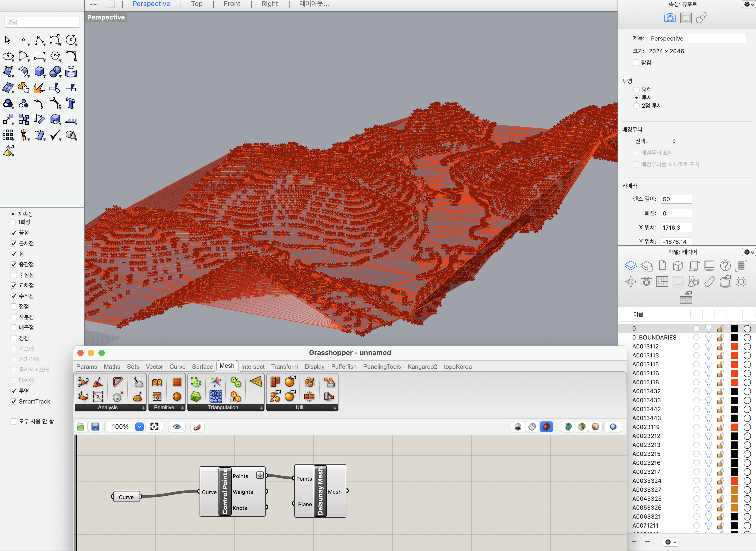Expand the Triangulation panel group
The height and width of the screenshot is (551, 756).
pyautogui.click(x=261, y=407)
